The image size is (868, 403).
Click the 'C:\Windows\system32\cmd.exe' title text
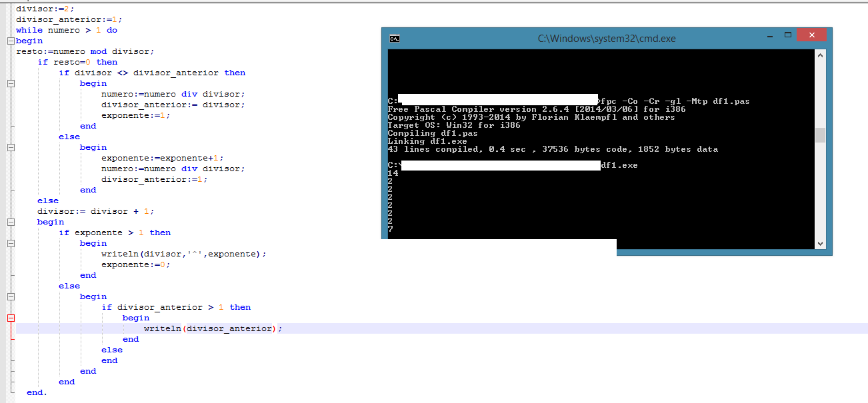point(607,39)
